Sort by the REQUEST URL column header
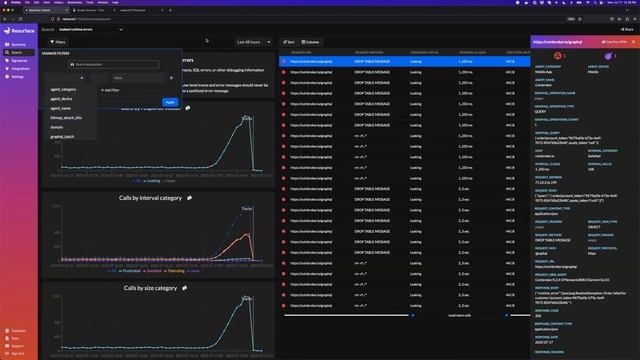Screen dimensions: 640x360 [x=301, y=53]
